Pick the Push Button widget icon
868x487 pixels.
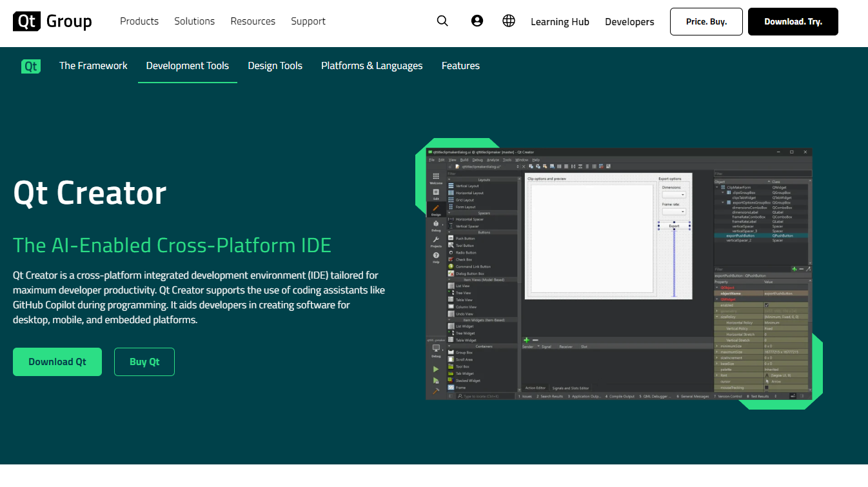click(451, 239)
